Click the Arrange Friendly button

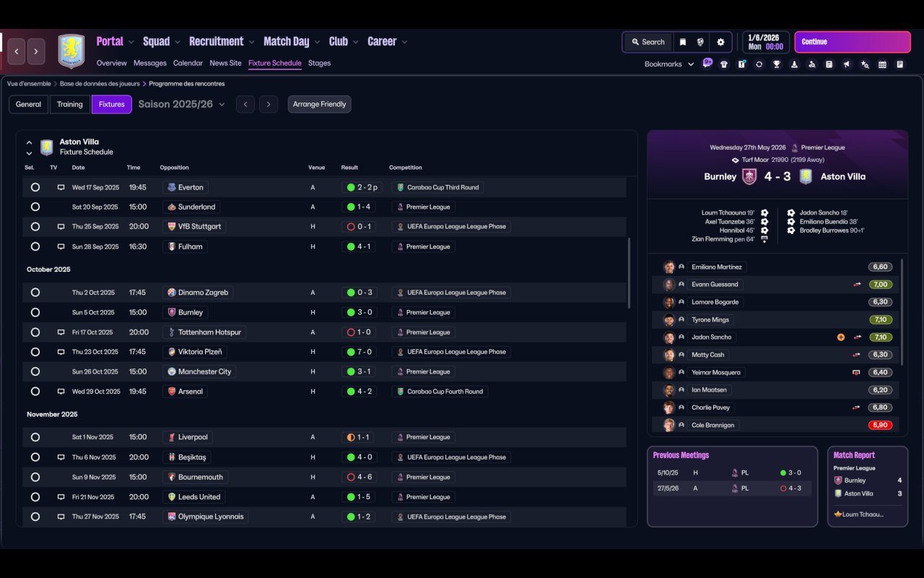320,104
